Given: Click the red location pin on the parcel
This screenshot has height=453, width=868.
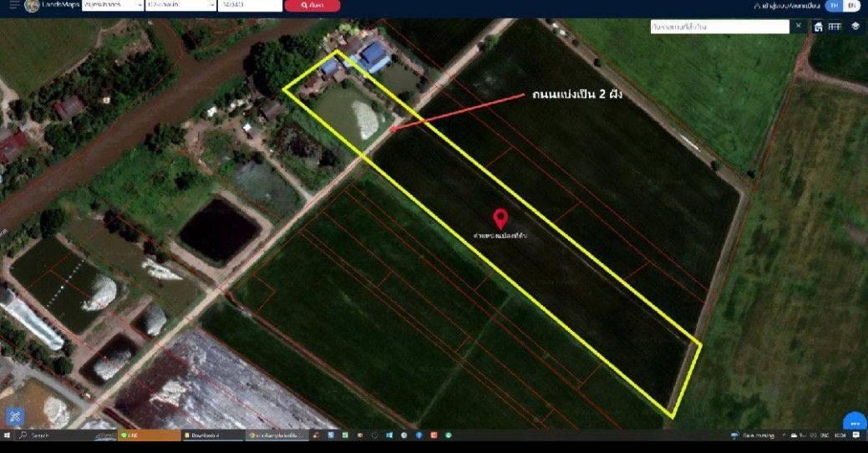Looking at the screenshot, I should [500, 219].
